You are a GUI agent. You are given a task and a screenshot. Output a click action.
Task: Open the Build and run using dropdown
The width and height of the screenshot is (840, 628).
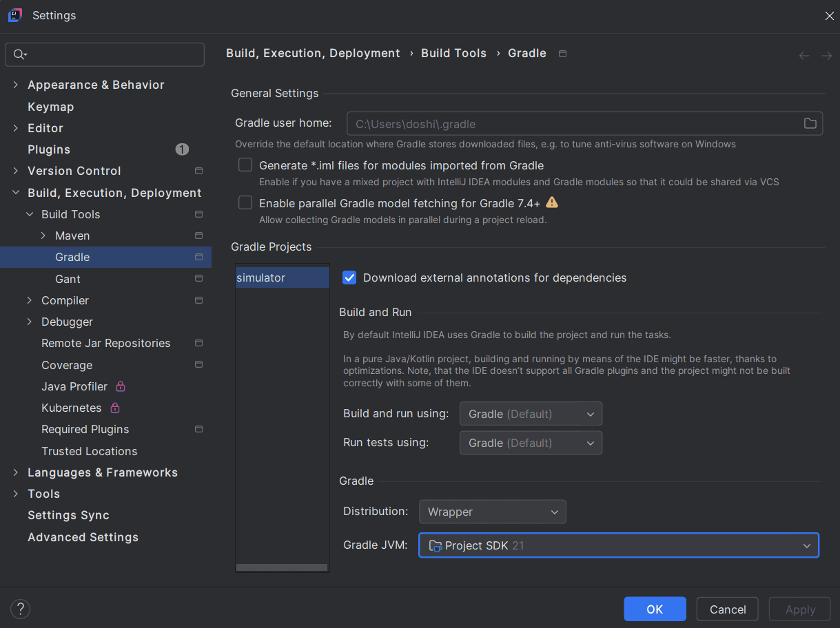pyautogui.click(x=531, y=414)
